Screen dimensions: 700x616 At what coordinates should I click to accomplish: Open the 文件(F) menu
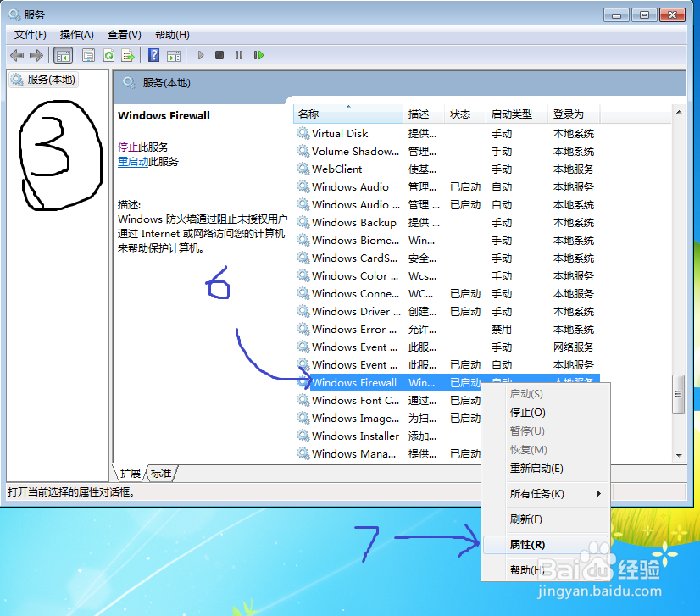[x=31, y=35]
